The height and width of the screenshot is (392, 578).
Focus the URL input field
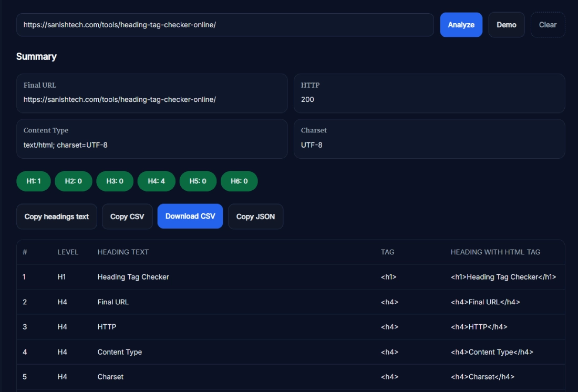coord(225,25)
